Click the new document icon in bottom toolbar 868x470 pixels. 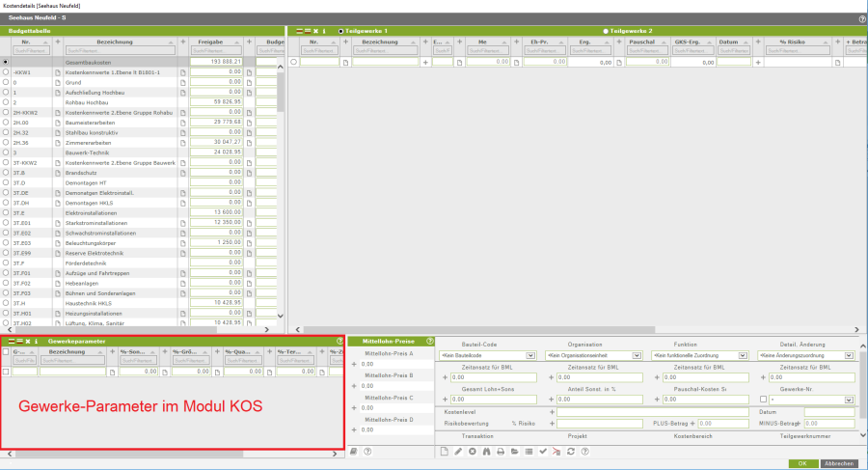tap(445, 452)
